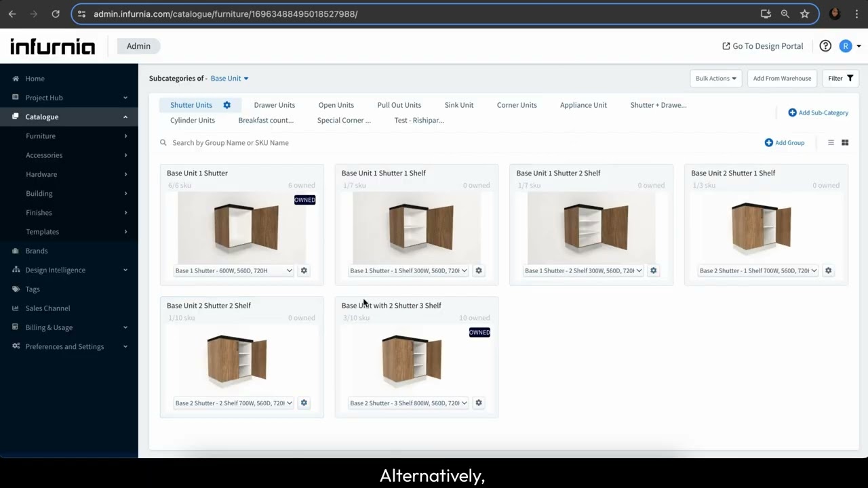Screen dimensions: 868x488
Task: Click the Home sidebar icon
Action: [16, 79]
